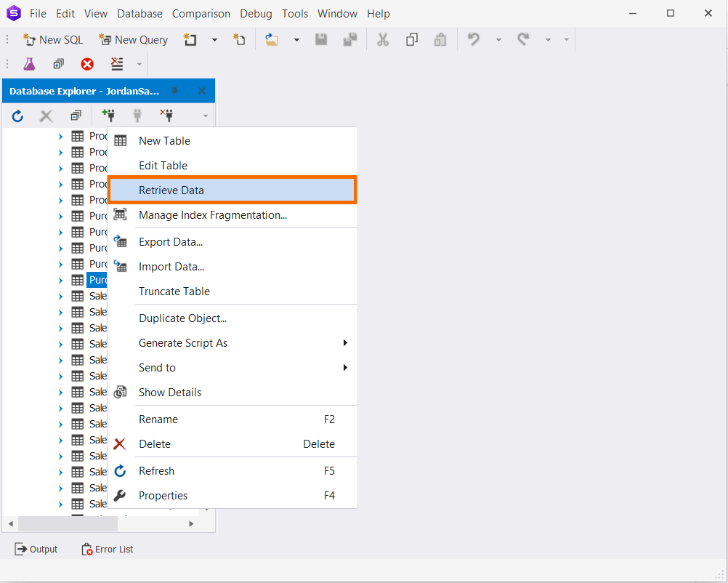
Task: Switch to the Error List tab
Action: coord(107,549)
